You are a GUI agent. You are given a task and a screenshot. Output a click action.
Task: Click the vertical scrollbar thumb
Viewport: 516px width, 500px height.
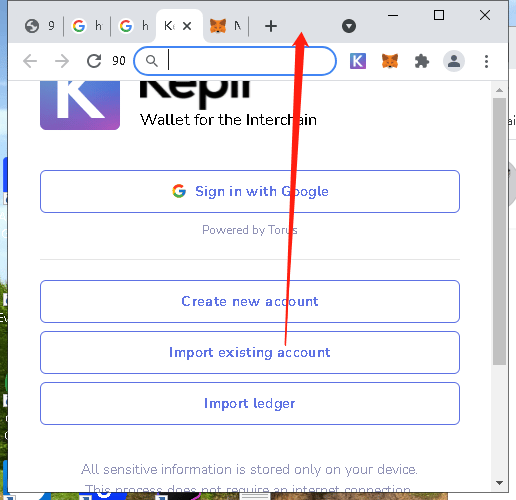pyautogui.click(x=499, y=231)
